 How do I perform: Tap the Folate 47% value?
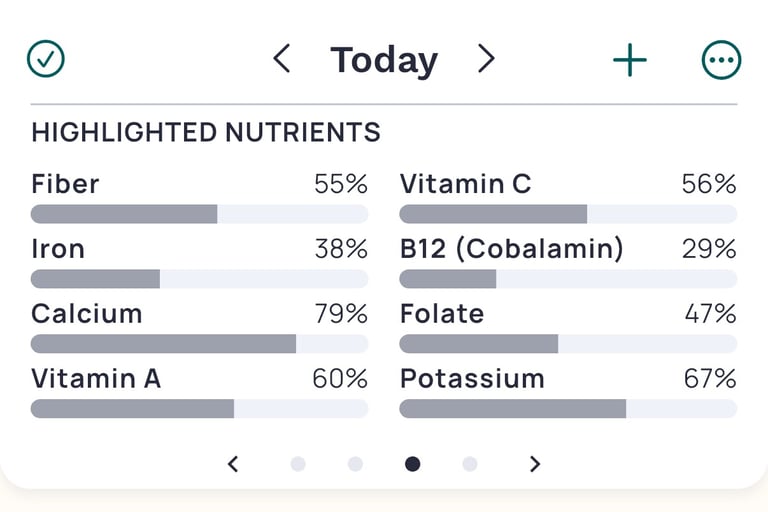(710, 314)
